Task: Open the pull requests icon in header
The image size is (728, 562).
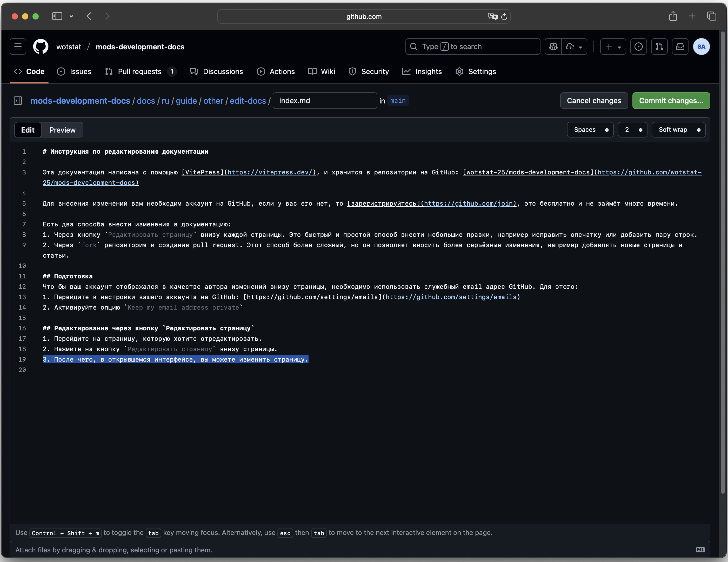Action: click(659, 47)
